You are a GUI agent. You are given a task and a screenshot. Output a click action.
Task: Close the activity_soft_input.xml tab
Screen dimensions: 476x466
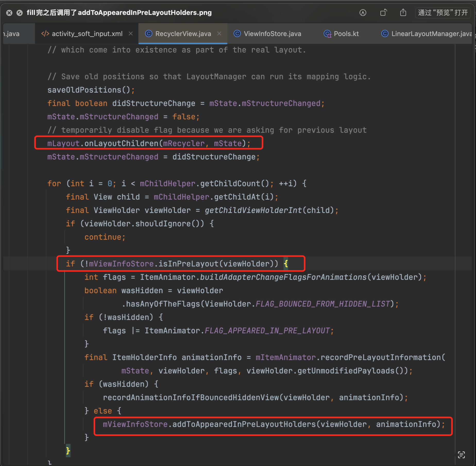pyautogui.click(x=131, y=33)
